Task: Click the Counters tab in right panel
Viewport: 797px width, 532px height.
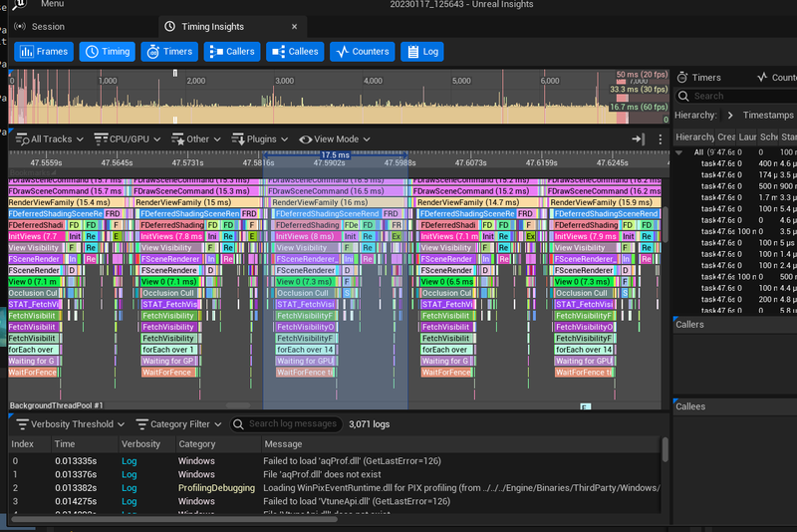Action: tap(777, 78)
